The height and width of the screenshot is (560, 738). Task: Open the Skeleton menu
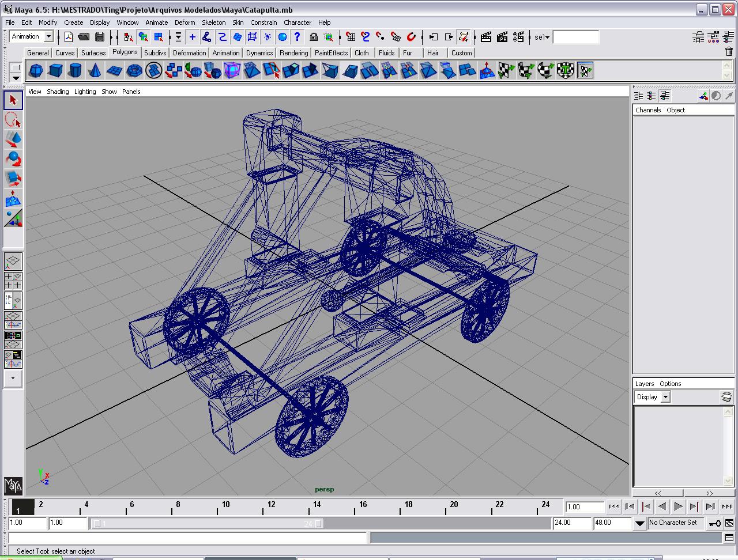point(214,22)
